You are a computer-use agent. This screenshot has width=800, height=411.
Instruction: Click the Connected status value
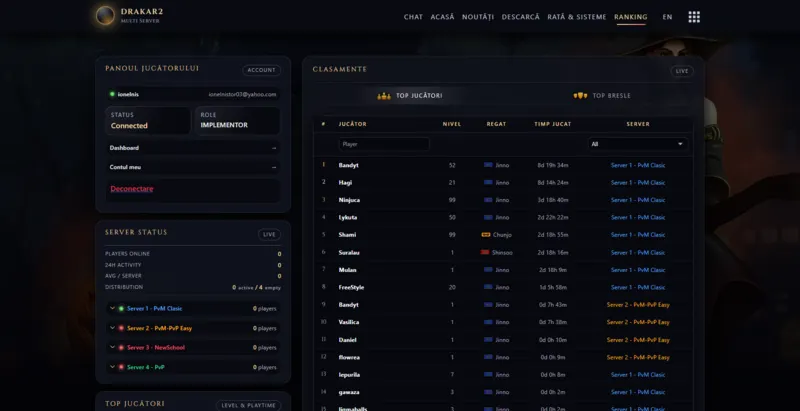[x=129, y=125]
